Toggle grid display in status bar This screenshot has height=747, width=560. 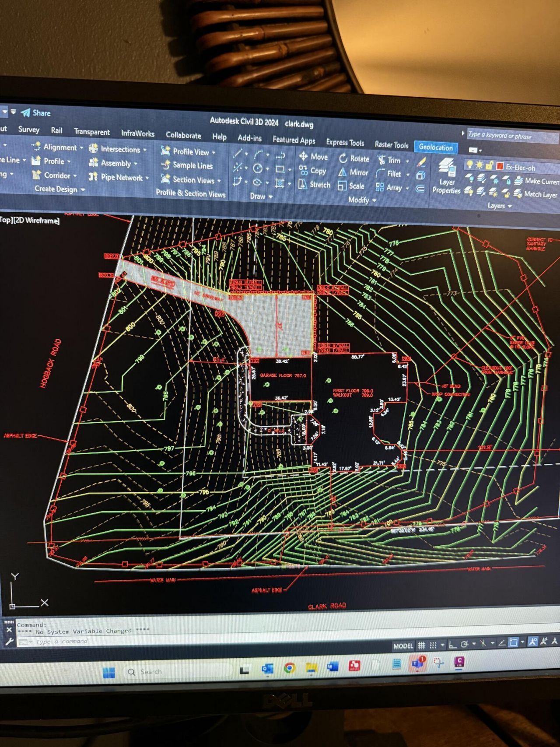[421, 645]
